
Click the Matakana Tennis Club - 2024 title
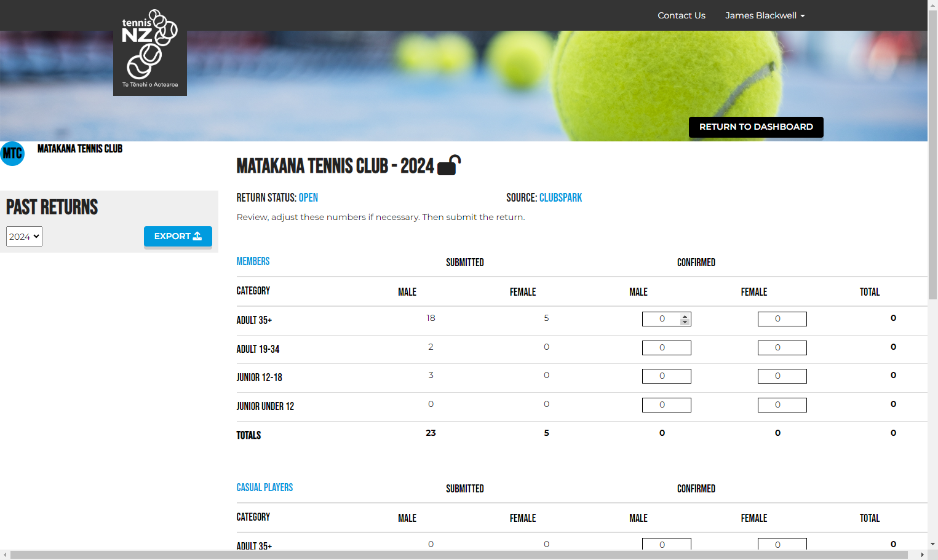(335, 166)
